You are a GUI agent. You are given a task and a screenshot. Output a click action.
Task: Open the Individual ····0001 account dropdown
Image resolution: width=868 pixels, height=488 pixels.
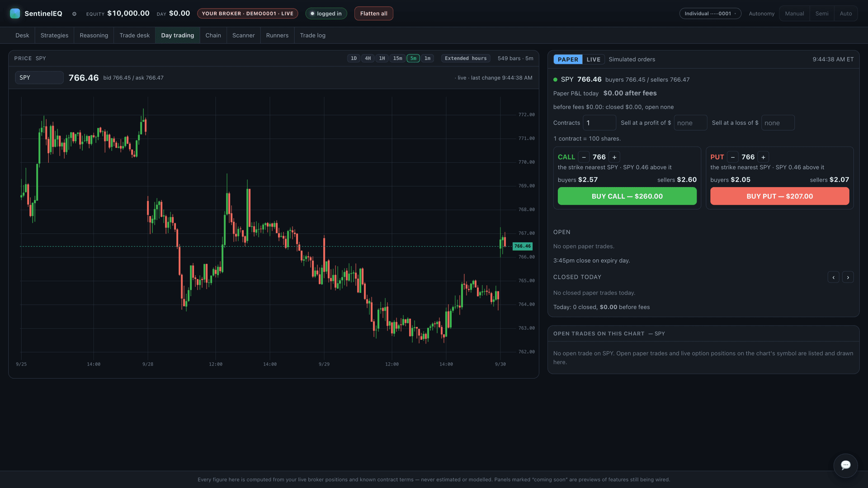710,14
